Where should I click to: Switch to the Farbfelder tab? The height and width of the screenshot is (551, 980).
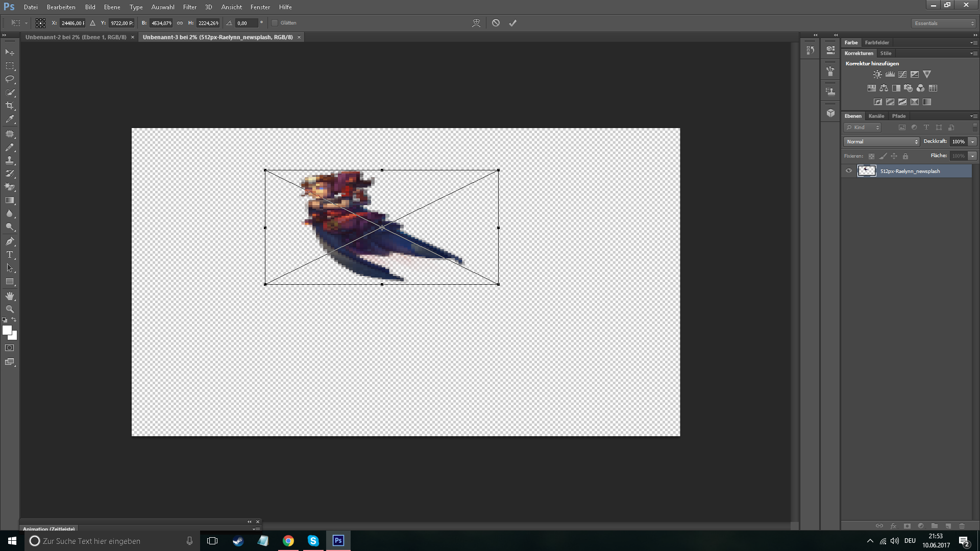(877, 43)
